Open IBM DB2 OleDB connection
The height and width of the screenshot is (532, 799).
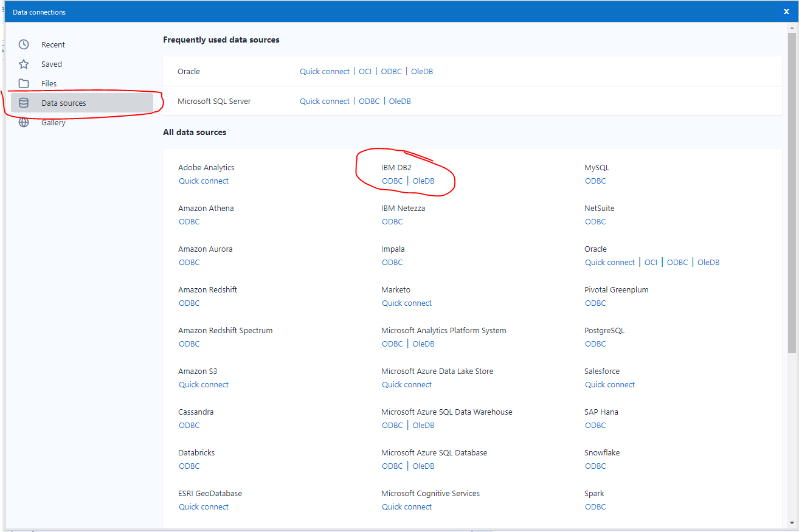pyautogui.click(x=423, y=181)
